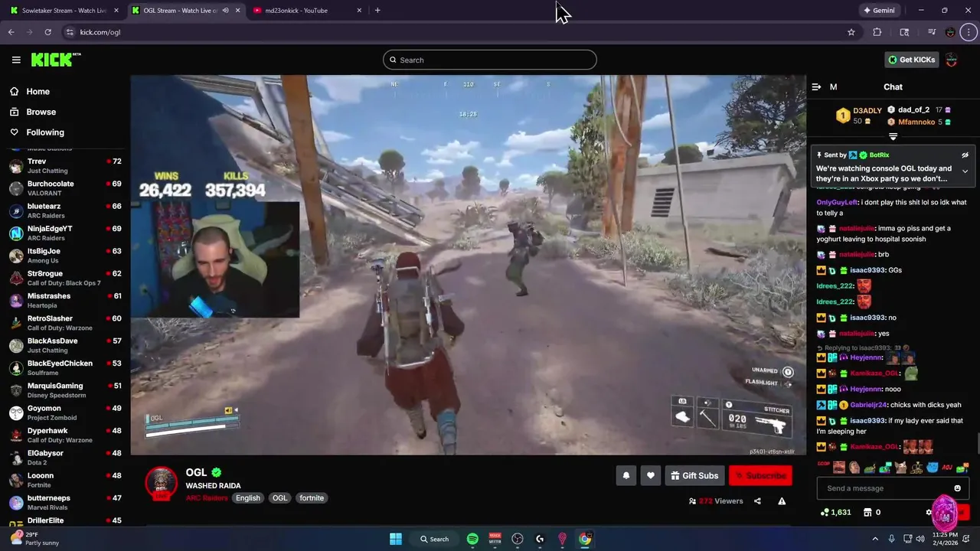Image resolution: width=980 pixels, height=551 pixels.
Task: Open chat settings gear icon
Action: click(929, 512)
